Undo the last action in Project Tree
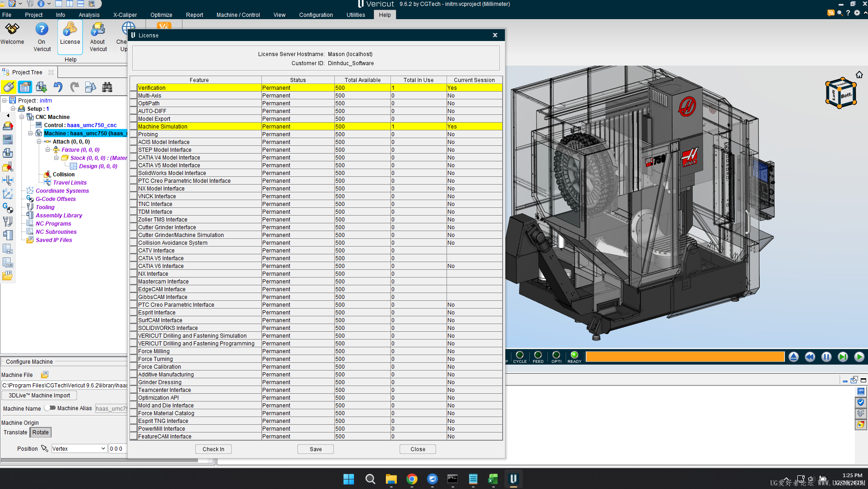 (58, 87)
